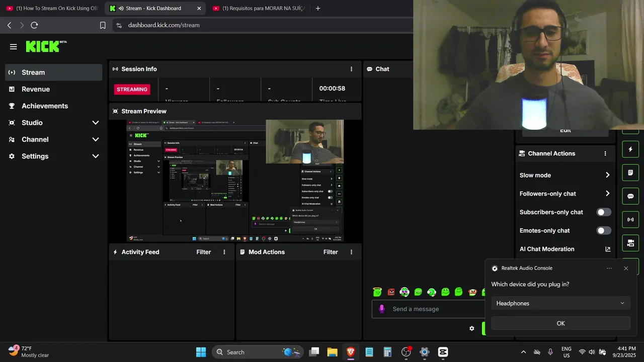Viewport: 644px width, 362px height.
Task: Open Windows Start menu
Action: pyautogui.click(x=201, y=352)
